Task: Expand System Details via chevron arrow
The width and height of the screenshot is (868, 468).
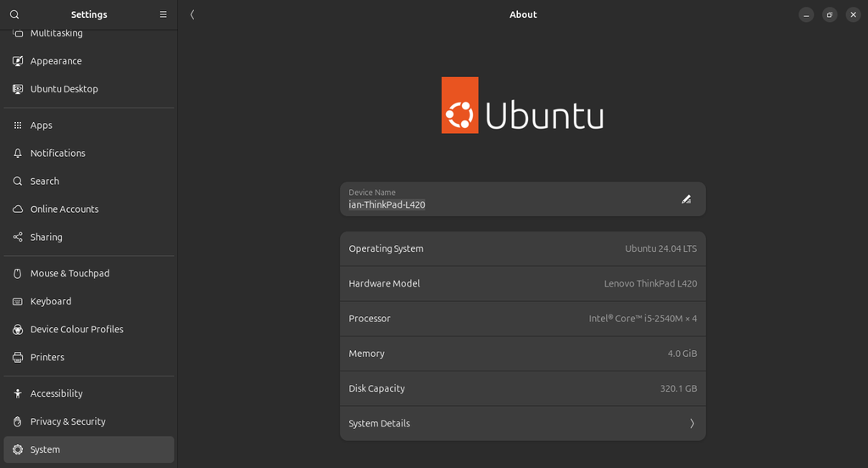Action: [x=692, y=423]
